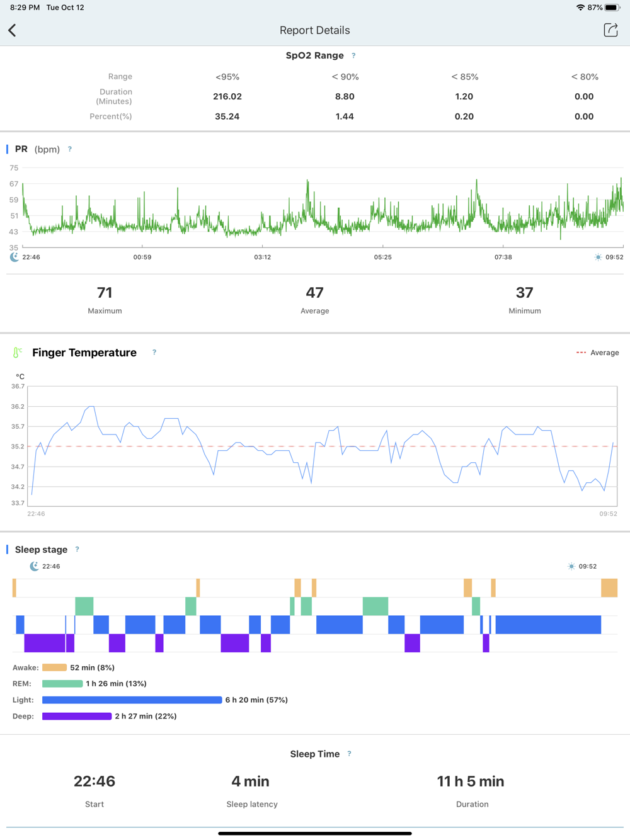
Task: Open SpO2 Range help question mark
Action: click(x=353, y=55)
